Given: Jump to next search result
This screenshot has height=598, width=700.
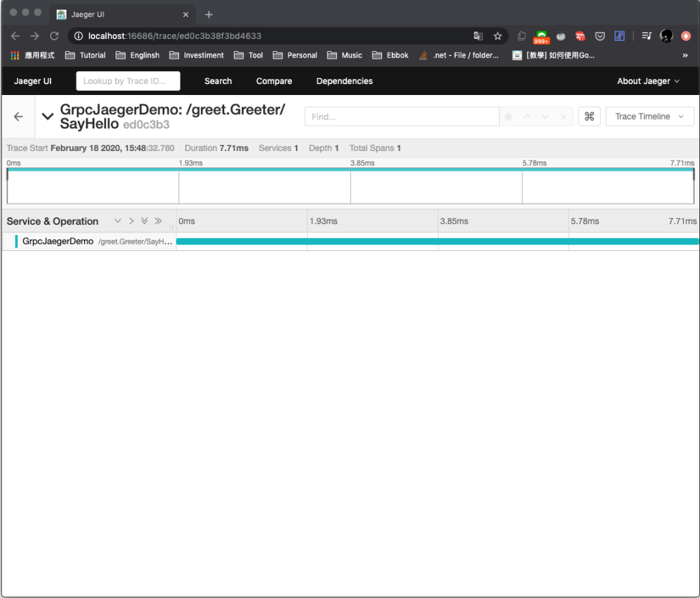Looking at the screenshot, I should pyautogui.click(x=545, y=116).
